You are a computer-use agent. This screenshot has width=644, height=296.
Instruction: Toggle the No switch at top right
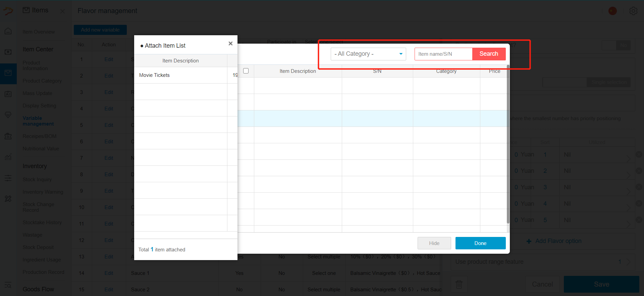pos(616,45)
